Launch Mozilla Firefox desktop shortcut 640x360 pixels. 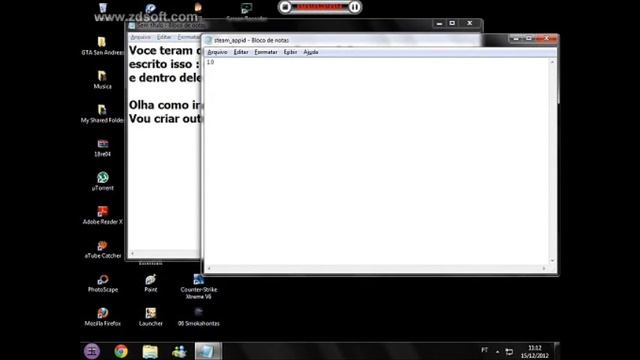(102, 317)
